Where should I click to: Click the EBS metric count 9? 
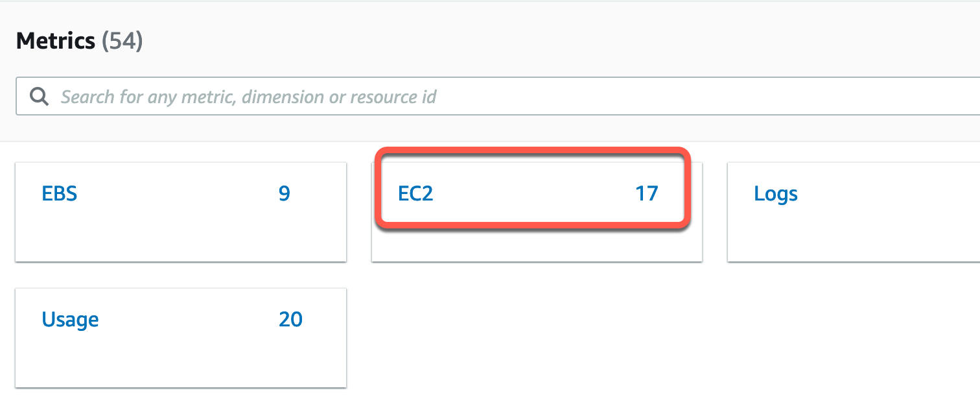coord(284,193)
